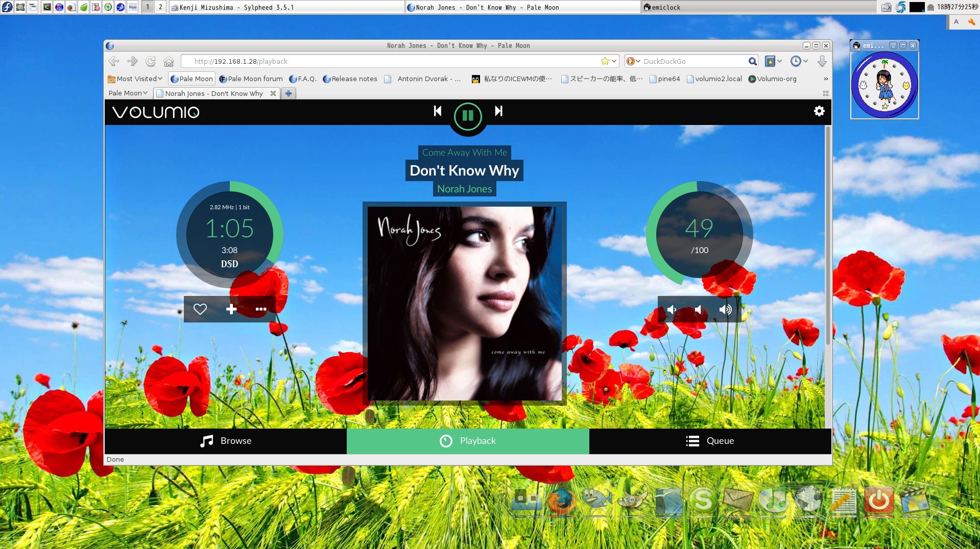
Task: Open Volumio settings gear
Action: [819, 111]
